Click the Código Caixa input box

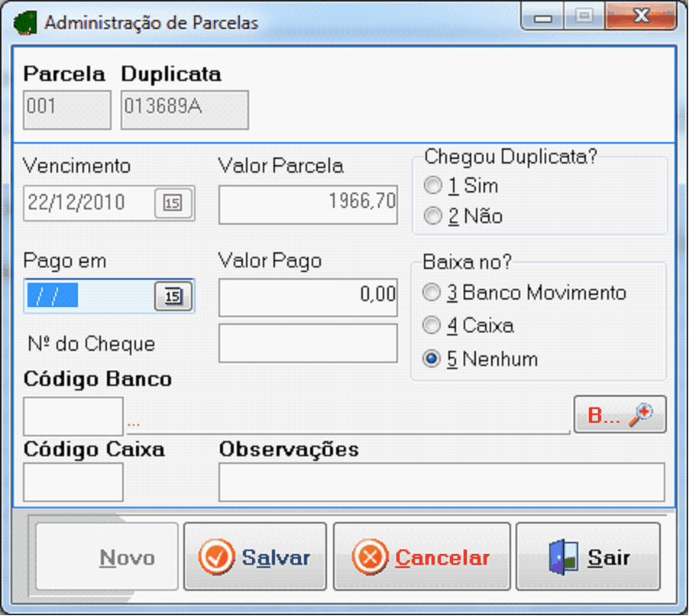coord(73,482)
